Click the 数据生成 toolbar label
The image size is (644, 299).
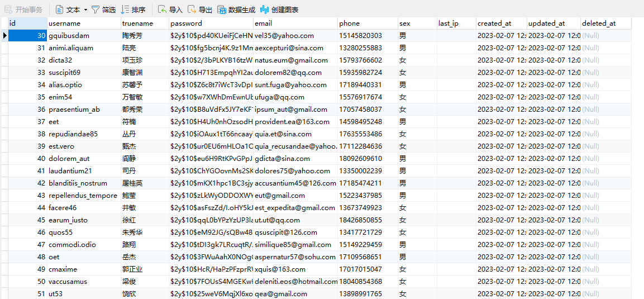point(241,10)
